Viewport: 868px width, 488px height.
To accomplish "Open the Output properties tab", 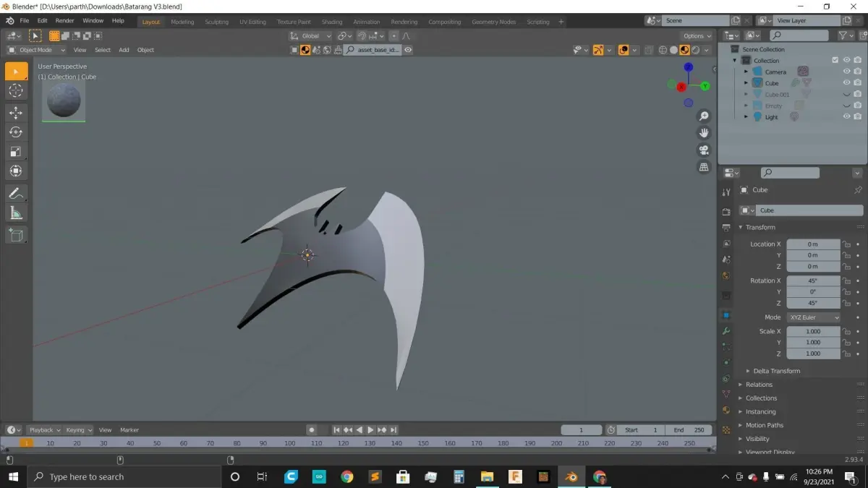I will point(726,228).
